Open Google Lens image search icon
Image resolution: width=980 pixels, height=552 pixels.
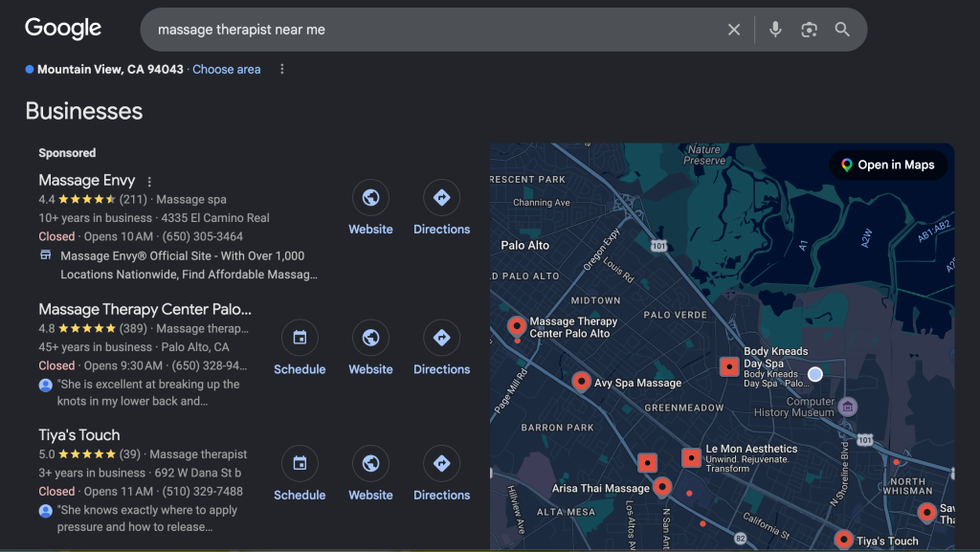click(809, 30)
